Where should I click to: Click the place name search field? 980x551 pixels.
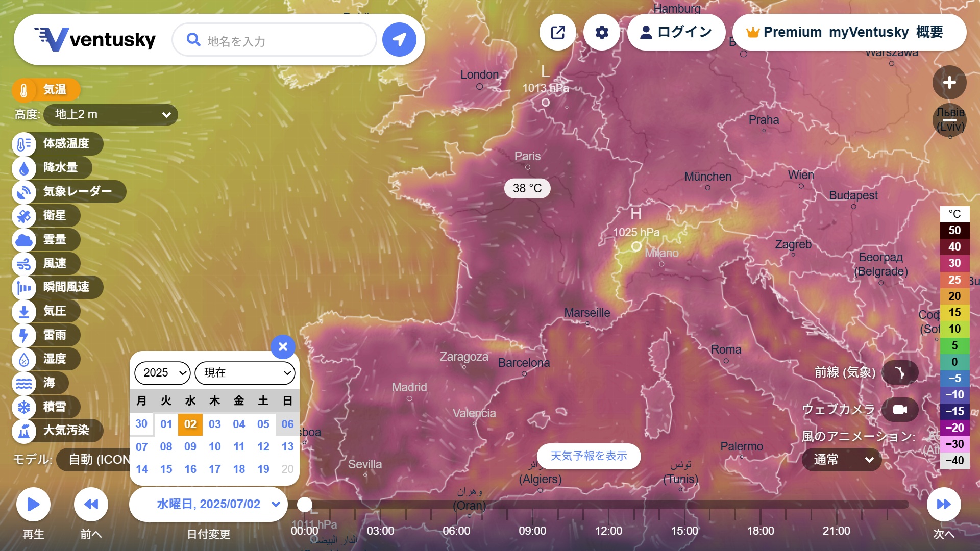pyautogui.click(x=275, y=40)
